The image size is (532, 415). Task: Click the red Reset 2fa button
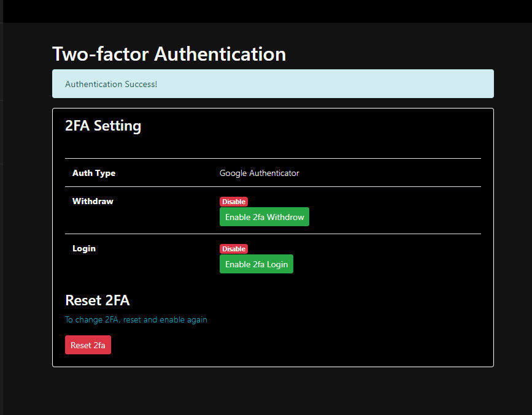coord(88,345)
